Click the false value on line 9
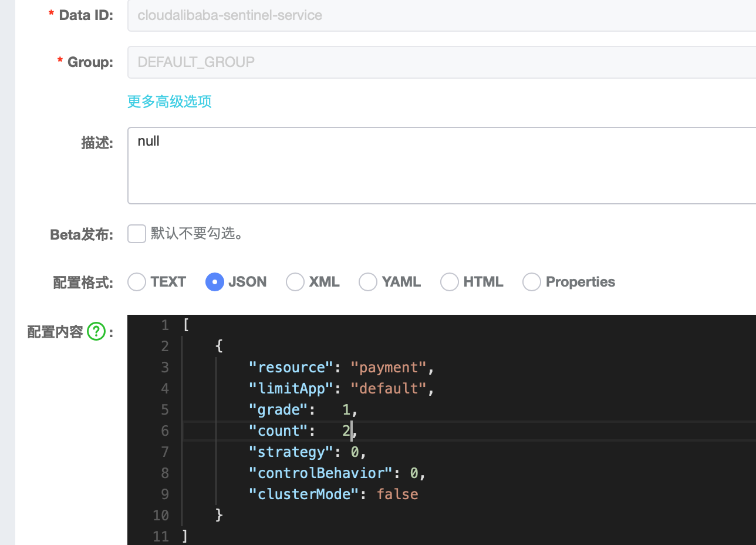 click(x=397, y=494)
